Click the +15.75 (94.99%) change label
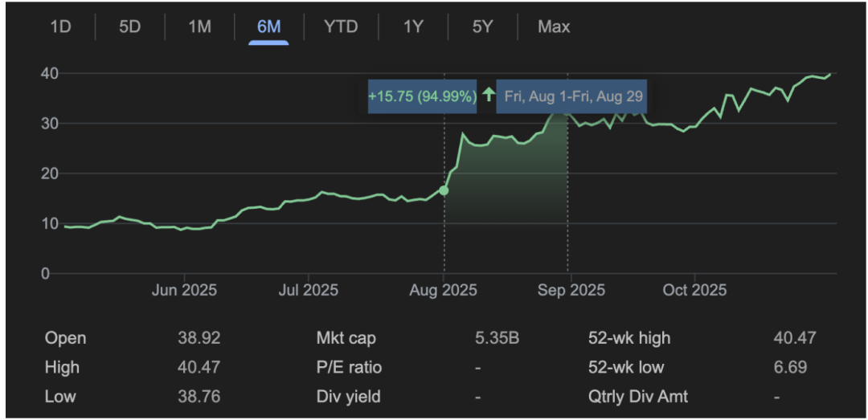This screenshot has height=420, width=868. (422, 96)
